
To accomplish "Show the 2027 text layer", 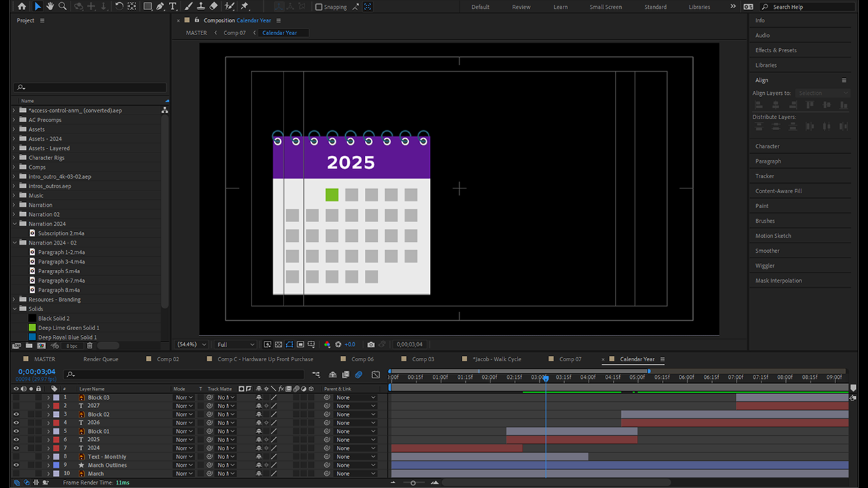I will [17, 406].
